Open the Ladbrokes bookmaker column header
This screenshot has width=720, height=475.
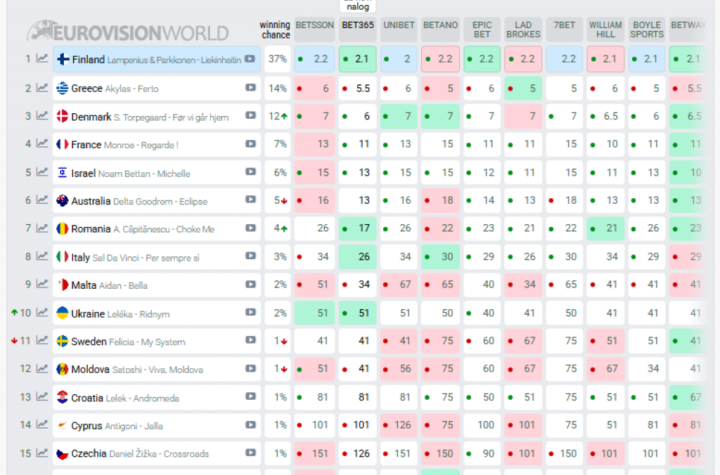pyautogui.click(x=523, y=29)
